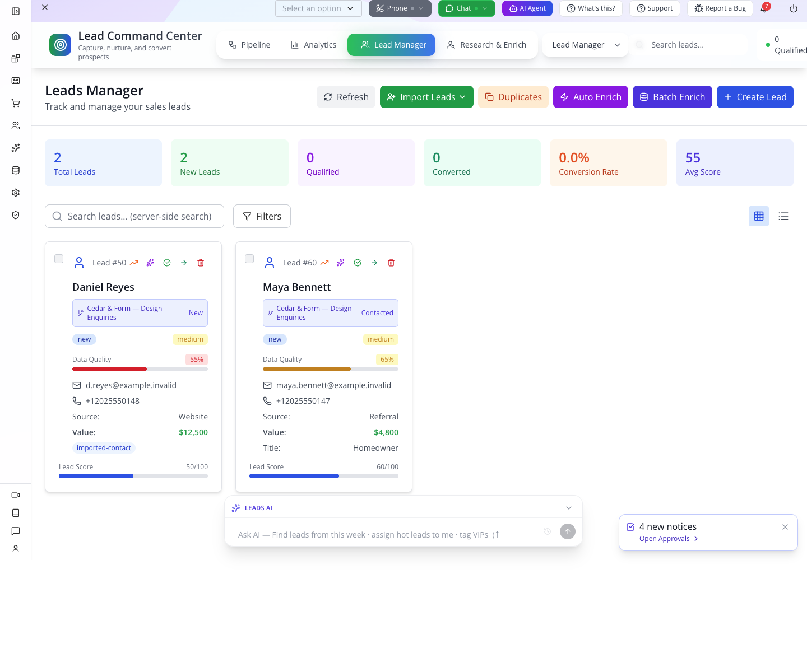Select the Maya Bennett lead checkbox

point(249,259)
